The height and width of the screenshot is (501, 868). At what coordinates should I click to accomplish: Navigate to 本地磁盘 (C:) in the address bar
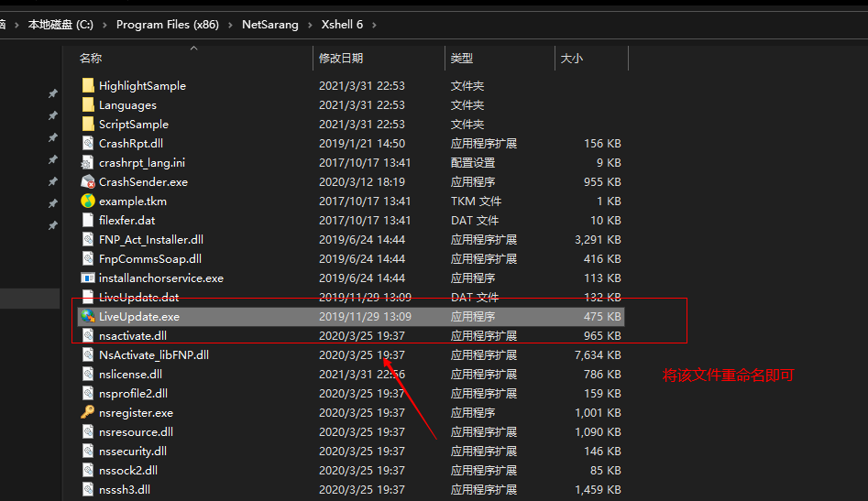coord(60,25)
